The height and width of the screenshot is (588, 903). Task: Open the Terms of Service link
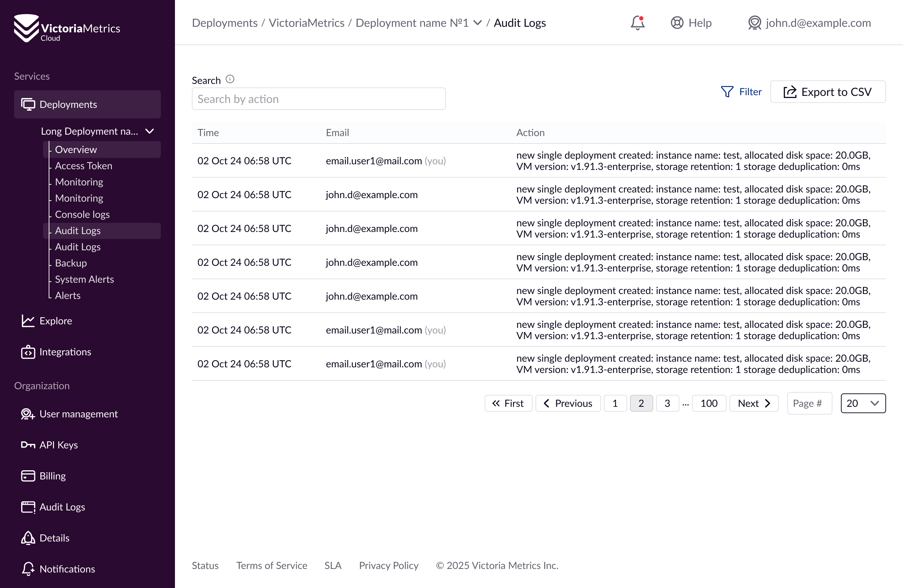(x=272, y=565)
